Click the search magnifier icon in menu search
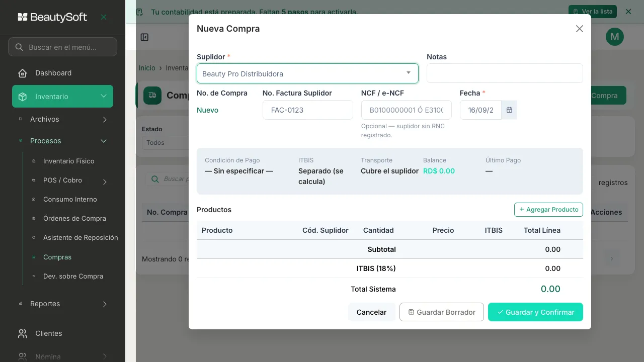 click(x=19, y=47)
